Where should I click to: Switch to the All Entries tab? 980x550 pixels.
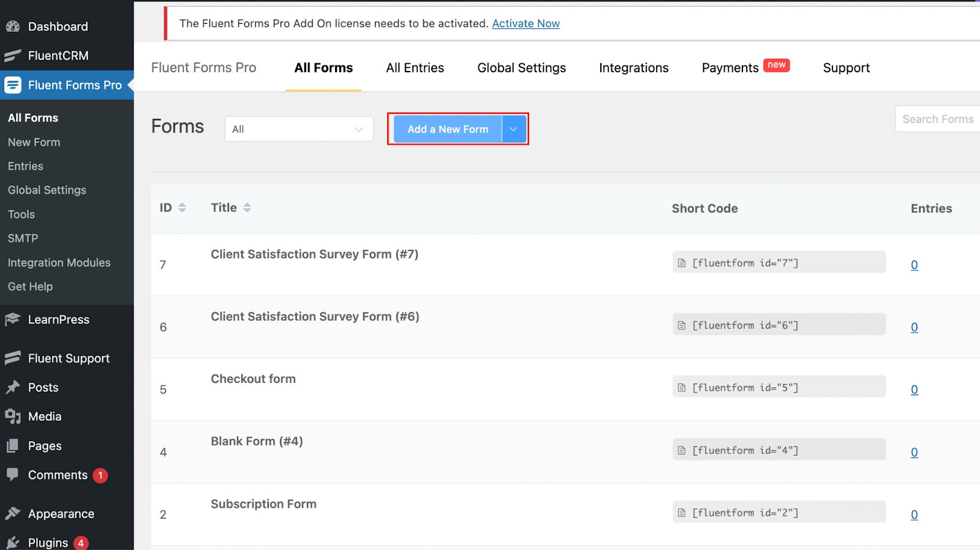[x=415, y=68]
